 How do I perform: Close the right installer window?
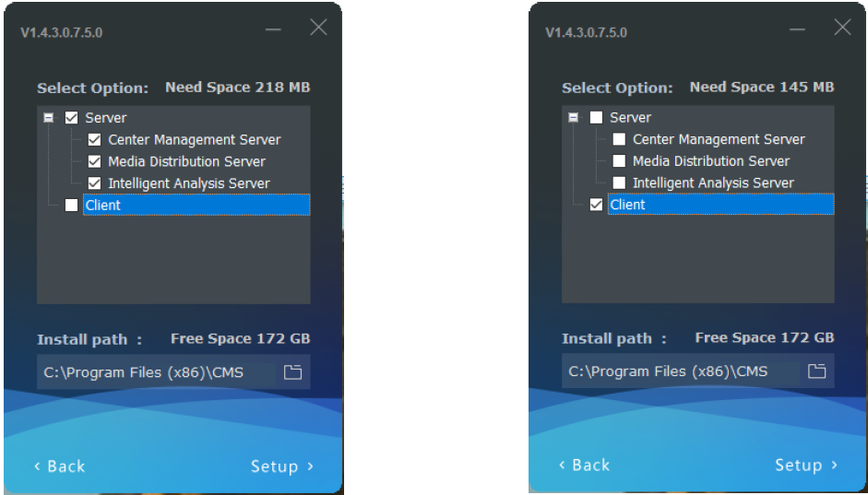pyautogui.click(x=842, y=27)
